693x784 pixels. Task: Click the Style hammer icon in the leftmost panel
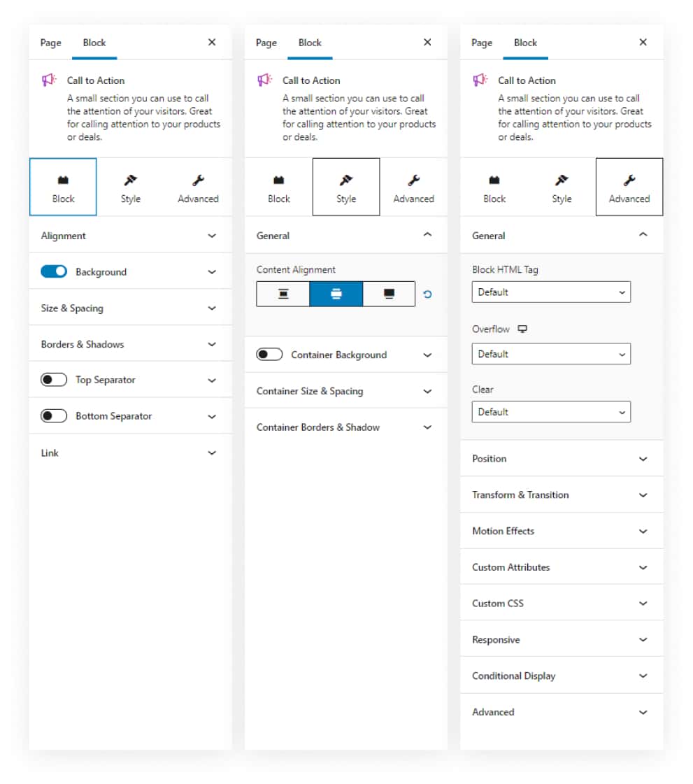tap(130, 180)
